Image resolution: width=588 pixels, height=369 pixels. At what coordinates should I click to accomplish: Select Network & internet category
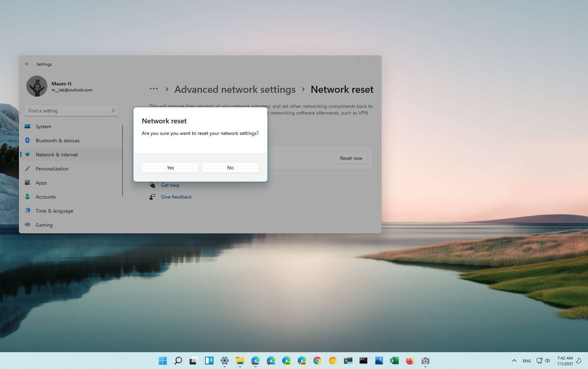point(72,155)
